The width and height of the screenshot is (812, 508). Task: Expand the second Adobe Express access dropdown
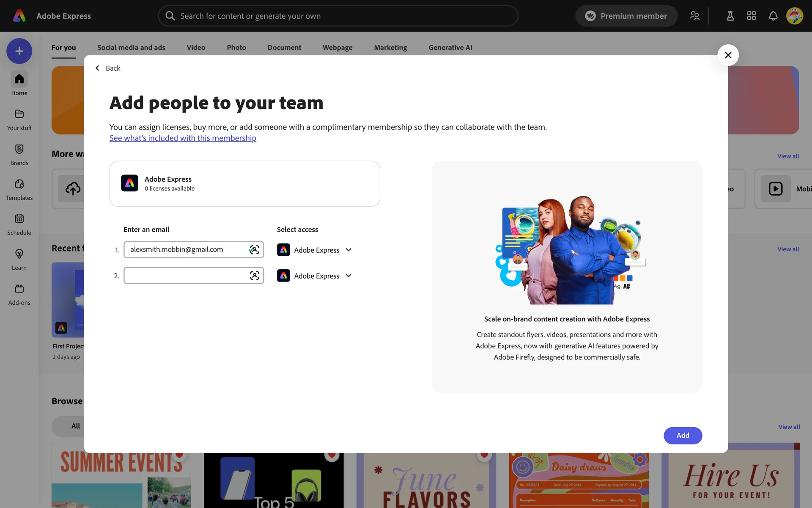348,276
